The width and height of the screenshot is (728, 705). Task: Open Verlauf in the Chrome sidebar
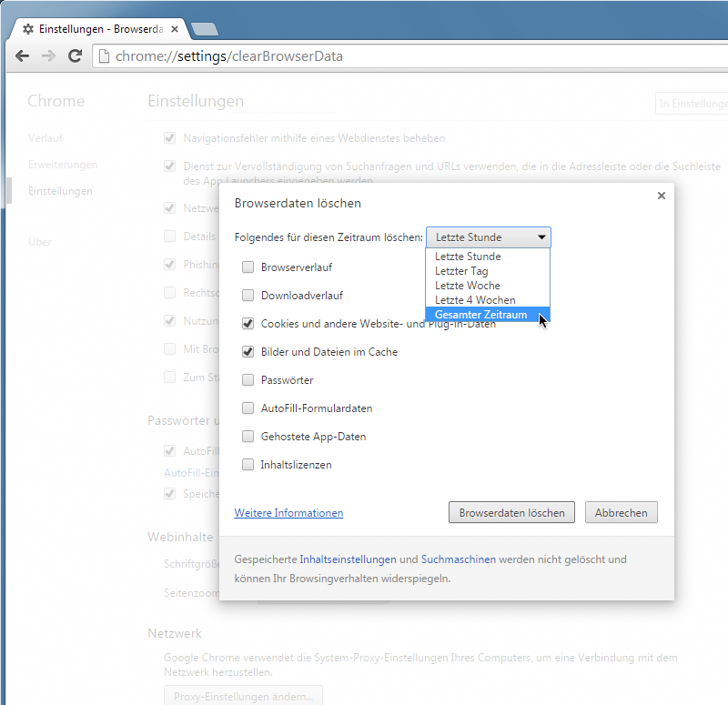tap(45, 138)
